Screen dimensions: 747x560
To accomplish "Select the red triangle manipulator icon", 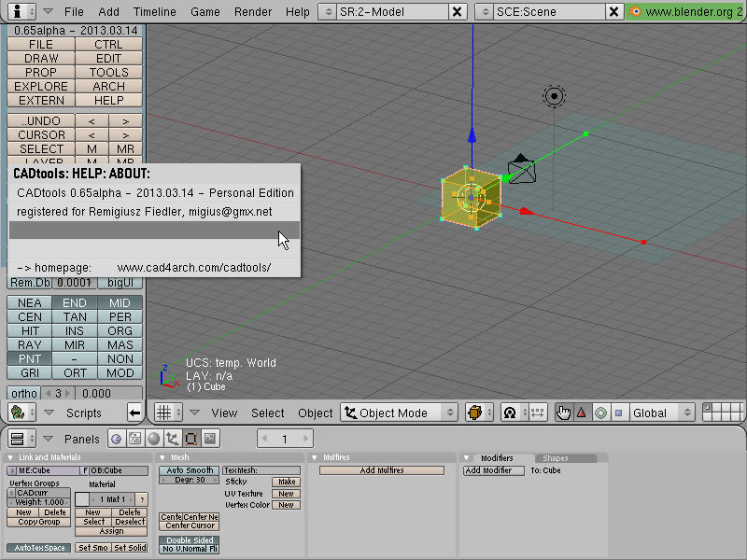I will click(x=582, y=413).
